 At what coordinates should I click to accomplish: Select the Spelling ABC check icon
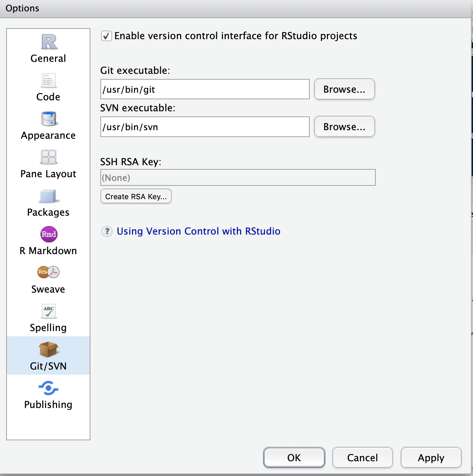point(49,311)
